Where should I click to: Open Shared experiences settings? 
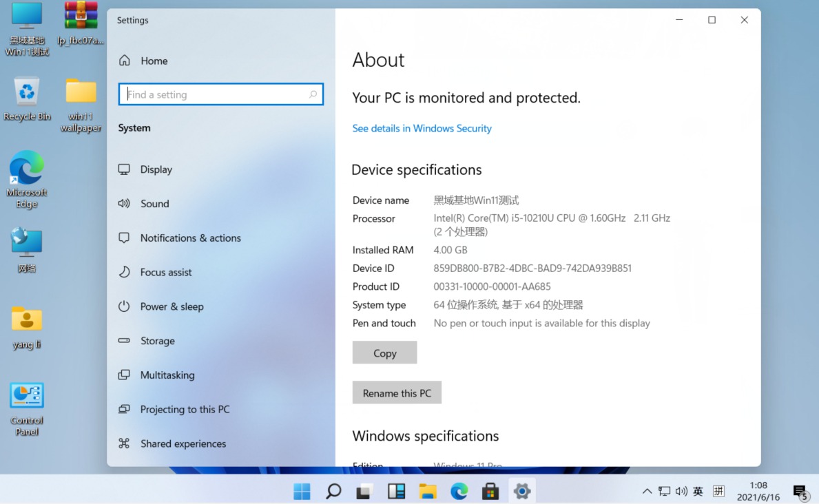[183, 444]
